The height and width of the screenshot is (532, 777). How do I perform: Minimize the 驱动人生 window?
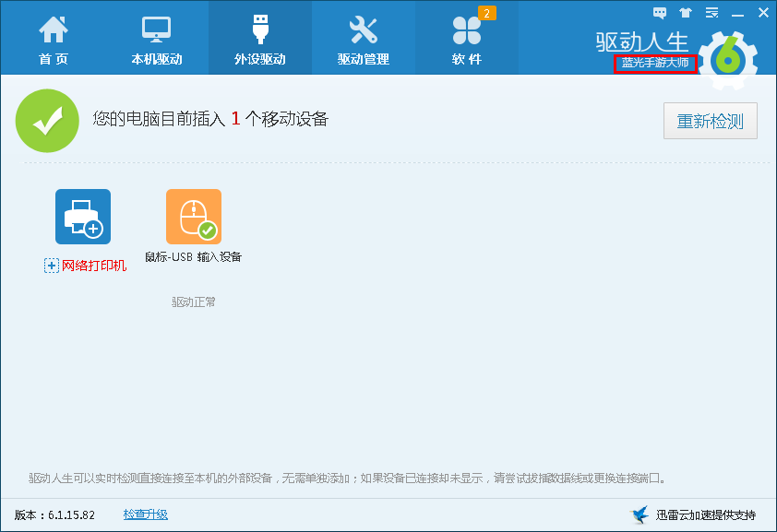coord(737,13)
